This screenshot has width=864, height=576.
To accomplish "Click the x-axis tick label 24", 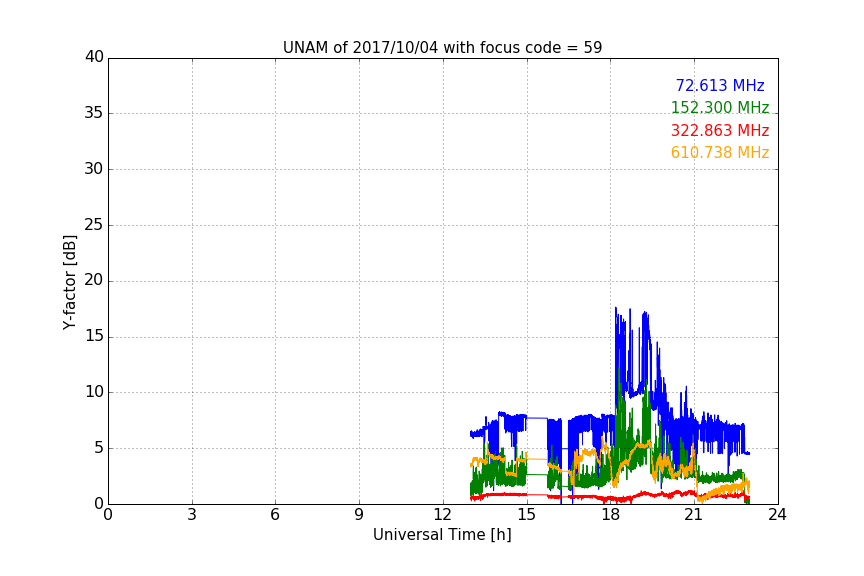I will coord(777,515).
